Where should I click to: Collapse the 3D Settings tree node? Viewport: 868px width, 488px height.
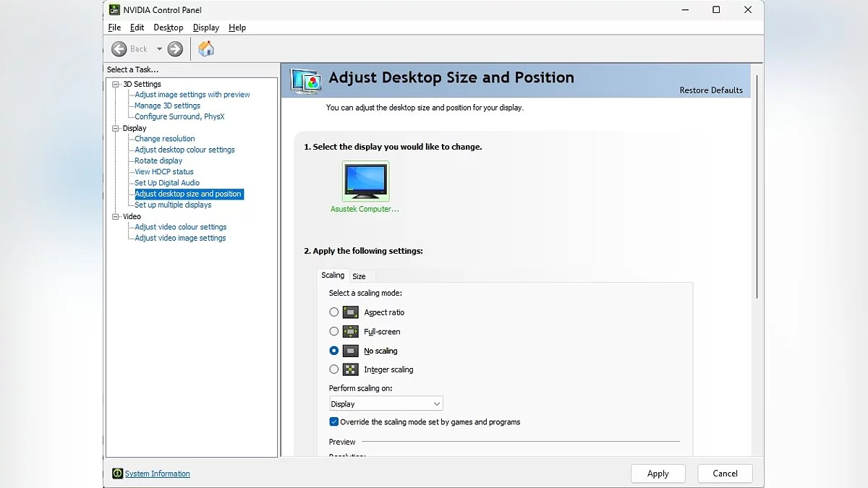(x=115, y=85)
